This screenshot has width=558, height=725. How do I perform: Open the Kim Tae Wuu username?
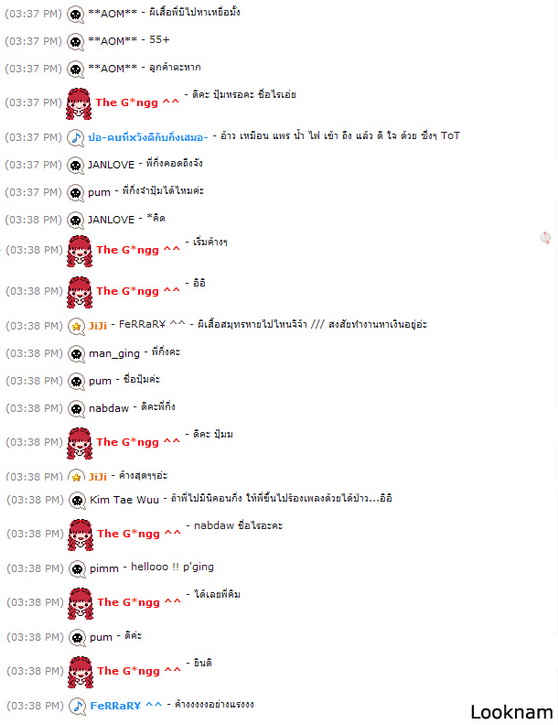(x=124, y=500)
